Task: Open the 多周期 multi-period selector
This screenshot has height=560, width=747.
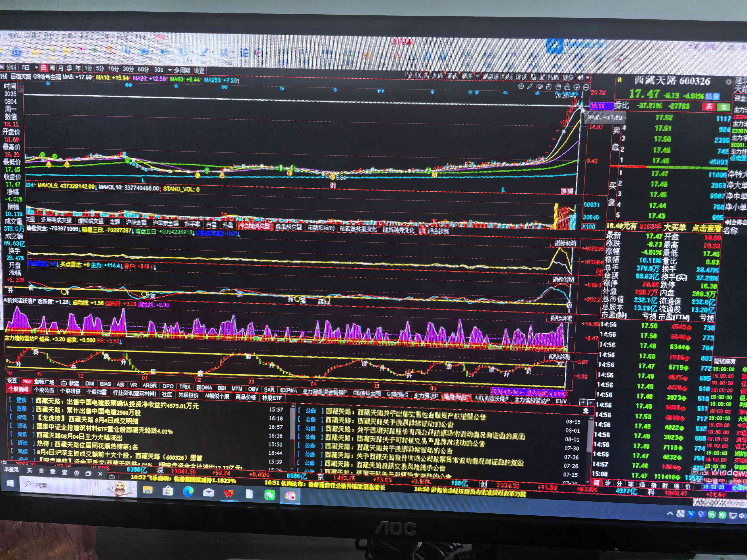Action: coord(182,70)
